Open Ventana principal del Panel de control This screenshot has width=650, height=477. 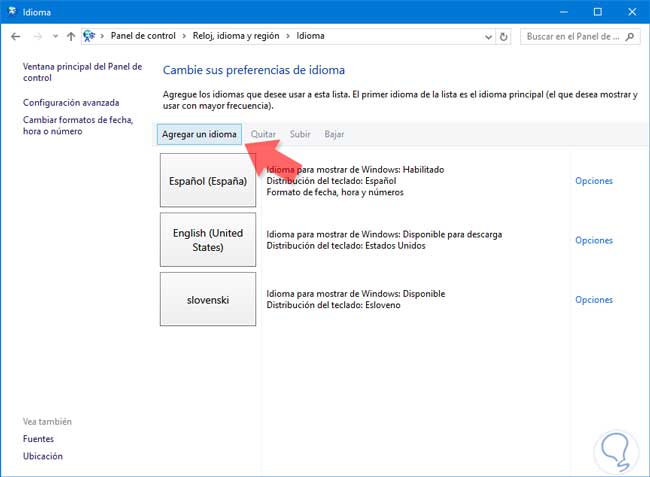[82, 72]
